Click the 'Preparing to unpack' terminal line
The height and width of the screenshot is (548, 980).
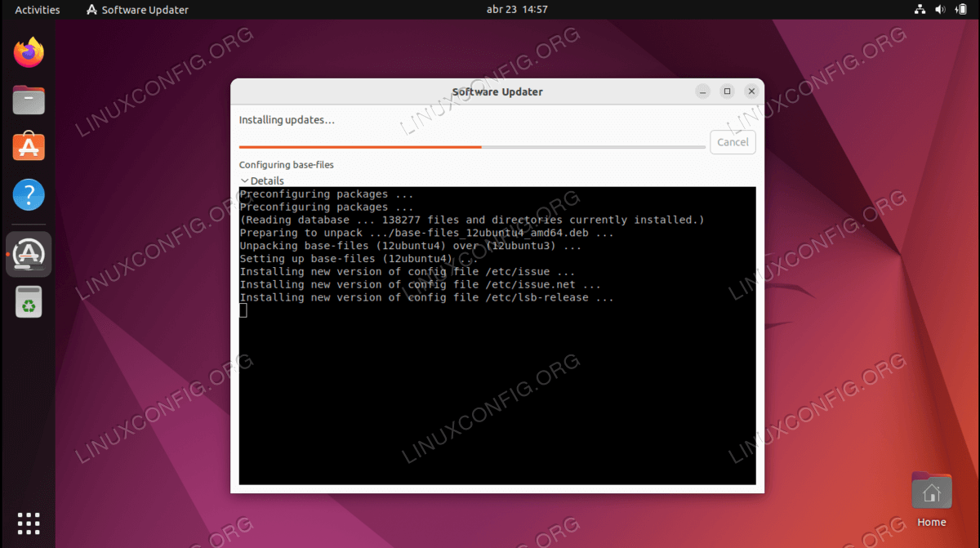pyautogui.click(x=426, y=233)
